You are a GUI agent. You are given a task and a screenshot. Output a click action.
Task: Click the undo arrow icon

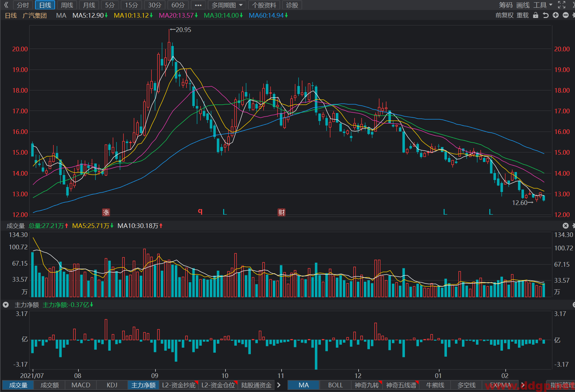pyautogui.click(x=546, y=15)
